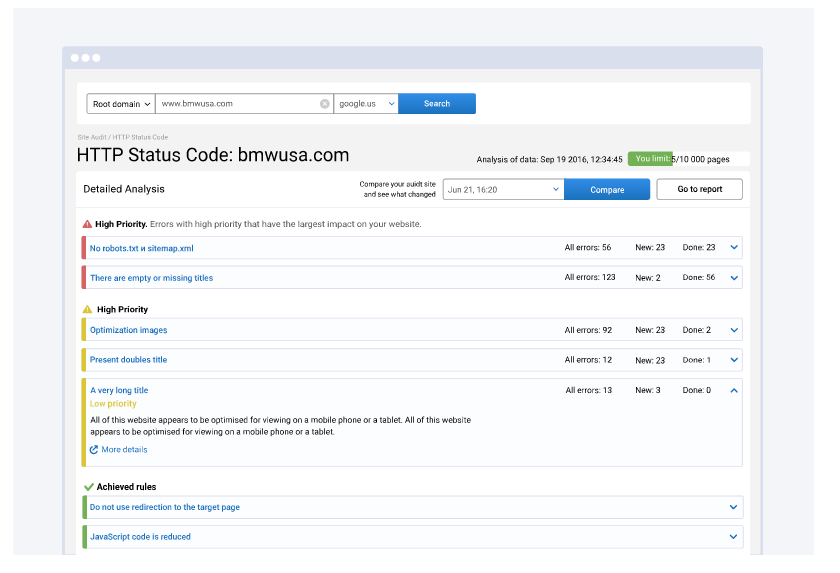
Task: Click the Detailed Analysis heading
Action: click(124, 189)
